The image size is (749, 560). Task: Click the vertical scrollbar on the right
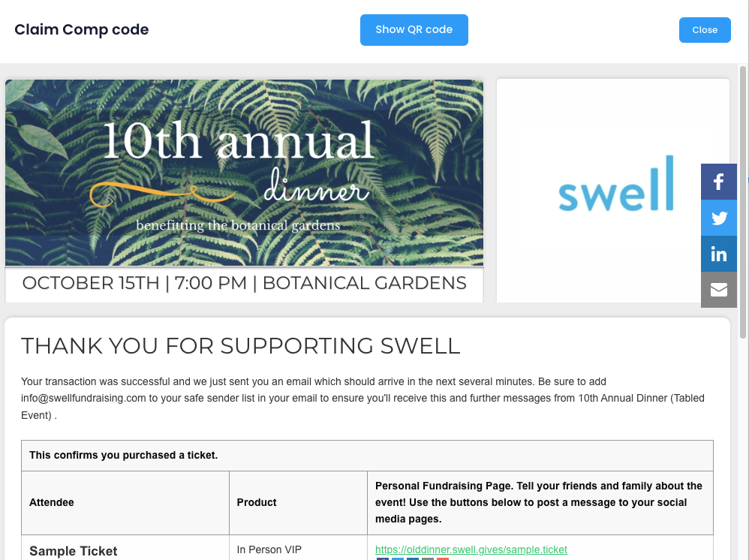743,202
